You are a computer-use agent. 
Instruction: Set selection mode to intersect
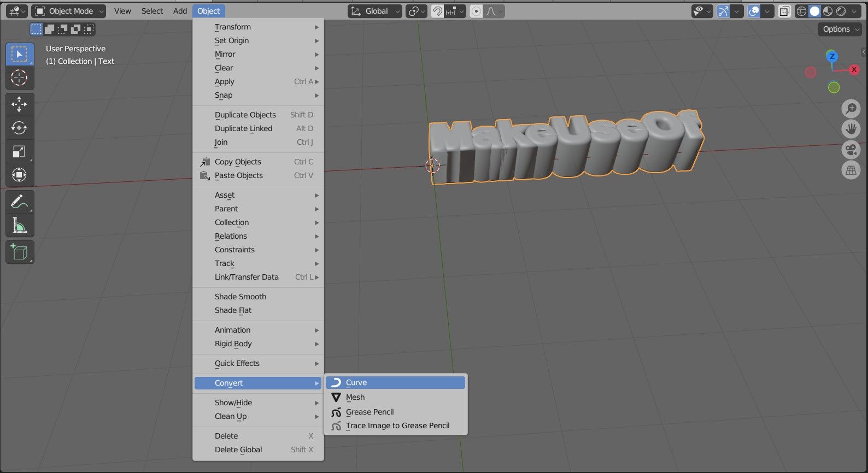point(89,29)
